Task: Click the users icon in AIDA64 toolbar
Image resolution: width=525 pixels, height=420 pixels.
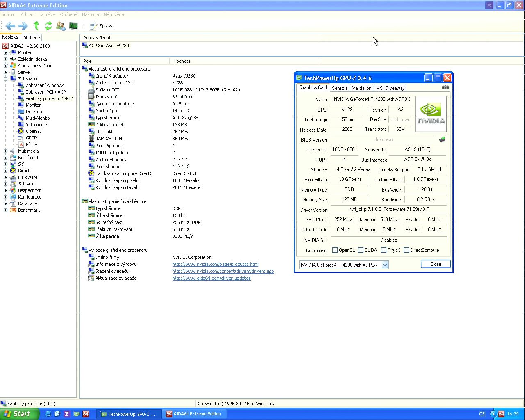Action: (61, 26)
